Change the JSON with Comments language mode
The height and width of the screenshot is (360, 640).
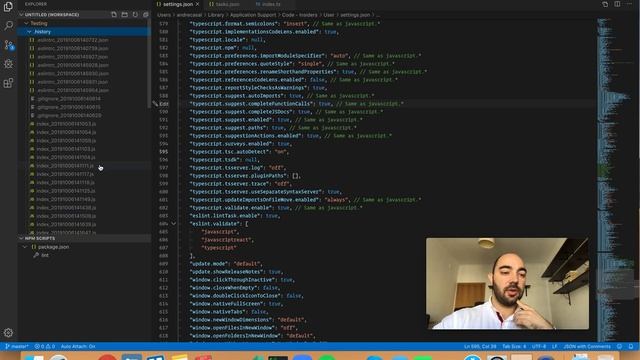(587, 346)
